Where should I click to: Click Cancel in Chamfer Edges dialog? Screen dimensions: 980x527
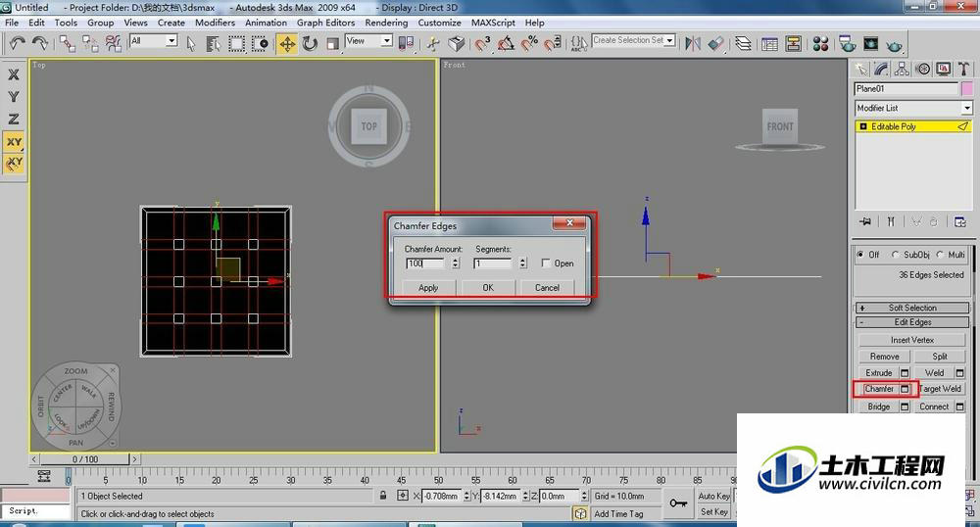547,287
